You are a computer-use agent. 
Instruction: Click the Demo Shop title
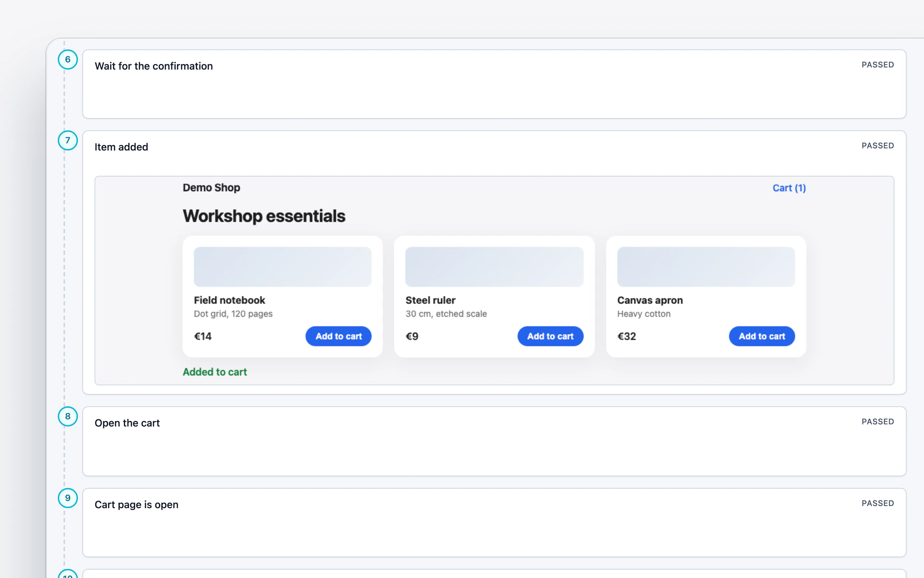[x=211, y=188]
